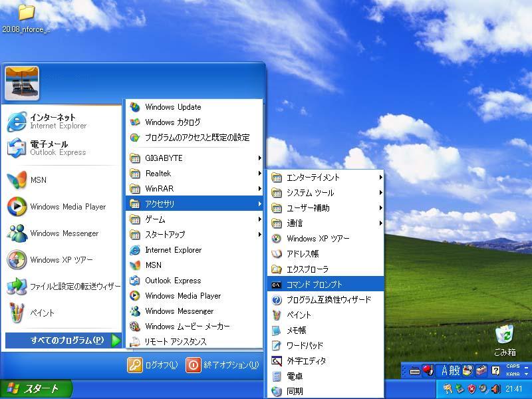
Task: Open Windows Media Player in left pane
Action: coord(63,207)
